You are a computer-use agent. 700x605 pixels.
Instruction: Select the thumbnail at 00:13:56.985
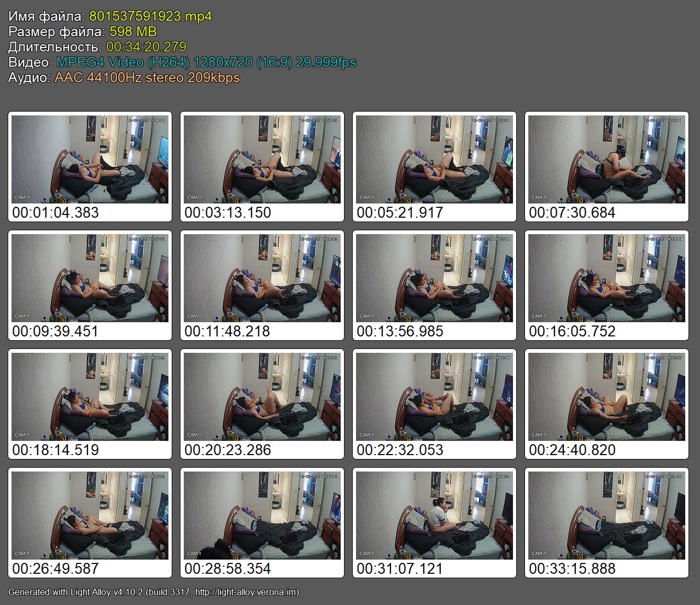pyautogui.click(x=434, y=278)
